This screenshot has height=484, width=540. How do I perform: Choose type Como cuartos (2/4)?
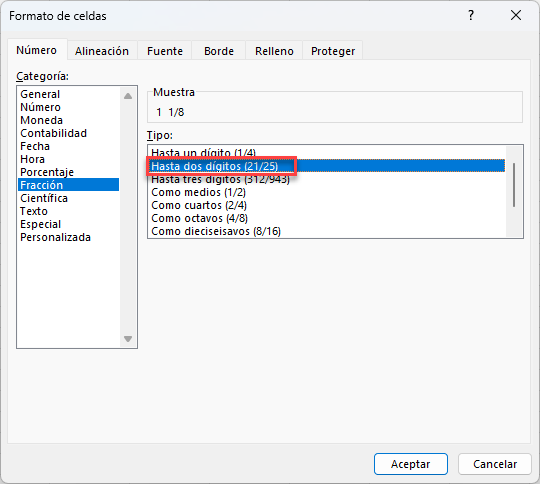327,205
